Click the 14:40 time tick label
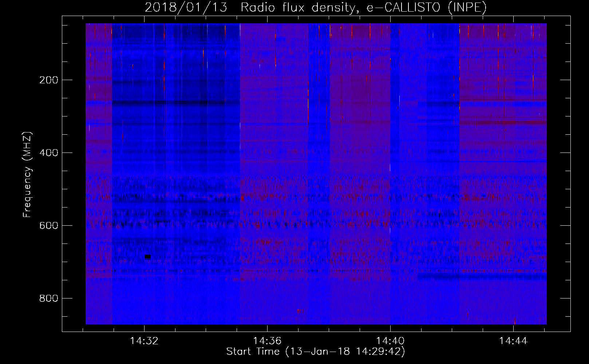 coord(390,341)
